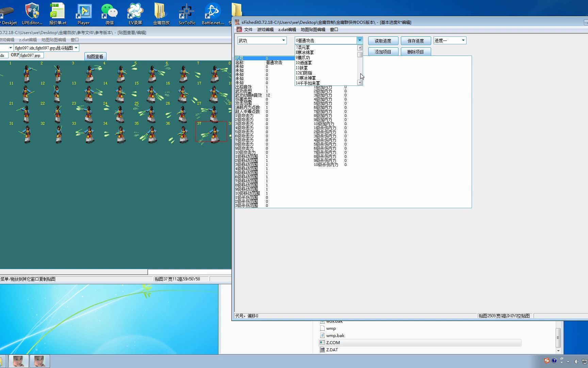
Task: Click explorer window scrollbar down arrow
Action: (x=558, y=351)
